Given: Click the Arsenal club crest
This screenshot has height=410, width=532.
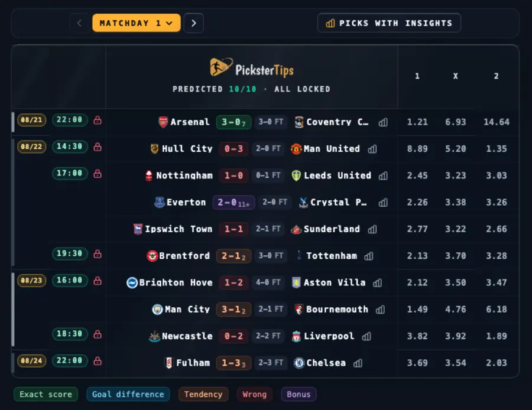Looking at the screenshot, I should (163, 122).
